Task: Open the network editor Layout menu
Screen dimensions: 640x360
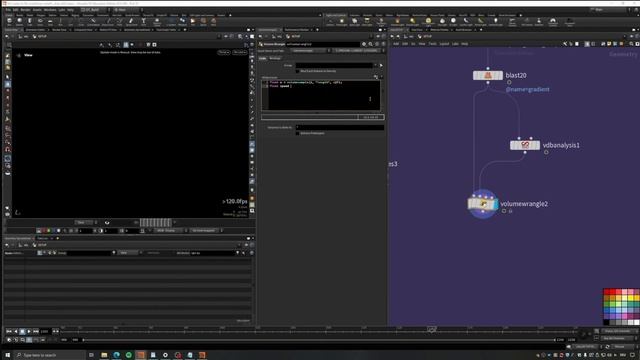Action: point(444,44)
